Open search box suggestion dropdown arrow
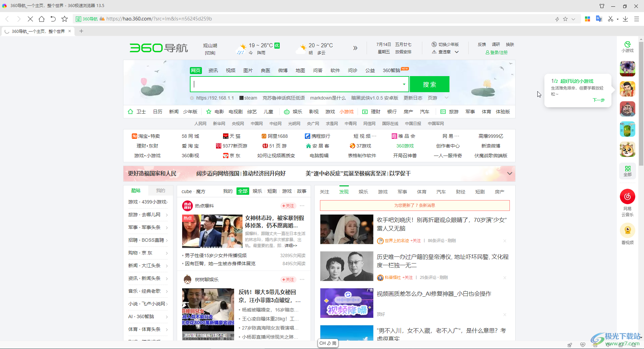The height and width of the screenshot is (349, 644). (x=404, y=84)
